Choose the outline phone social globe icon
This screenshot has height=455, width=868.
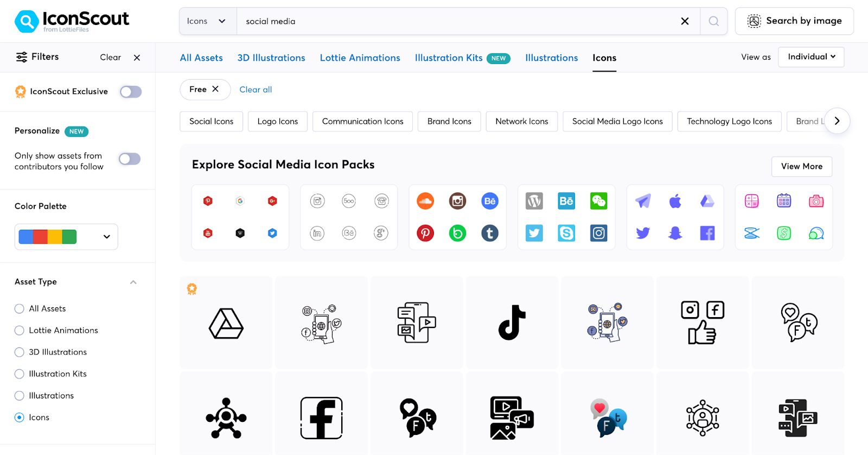(321, 323)
